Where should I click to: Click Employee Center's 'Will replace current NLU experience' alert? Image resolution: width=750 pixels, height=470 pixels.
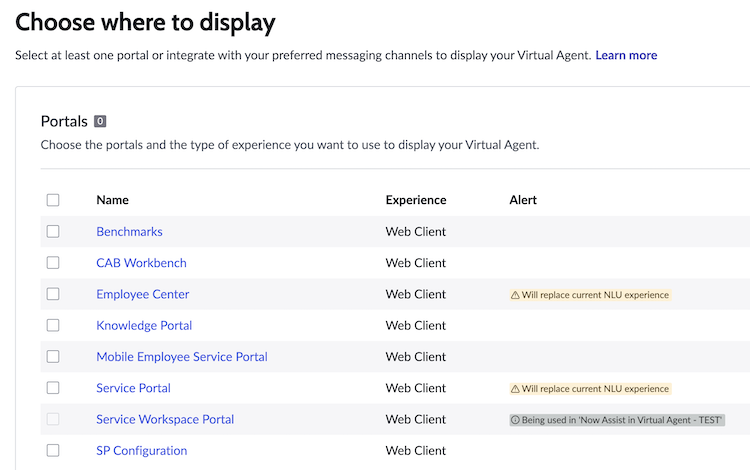590,295
